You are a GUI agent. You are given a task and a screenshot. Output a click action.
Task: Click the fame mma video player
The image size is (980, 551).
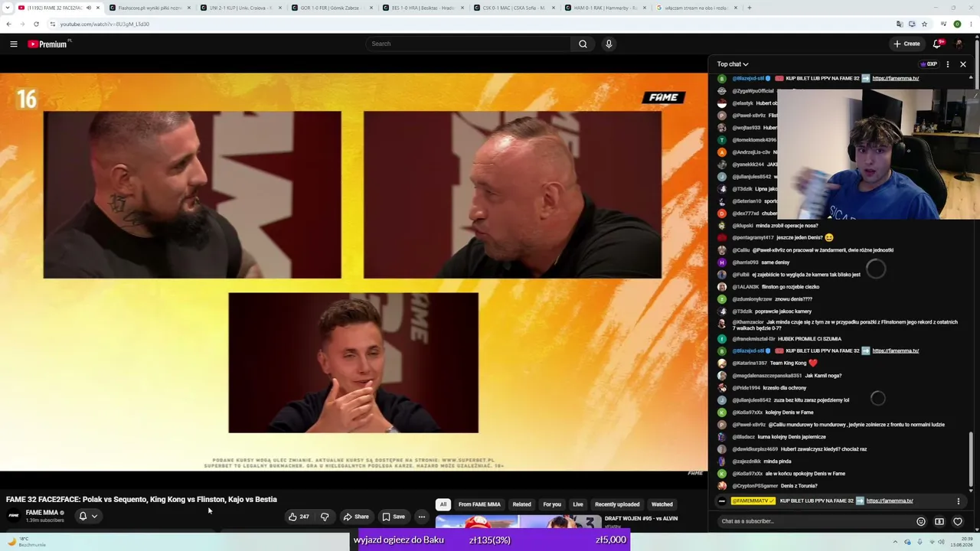(354, 272)
